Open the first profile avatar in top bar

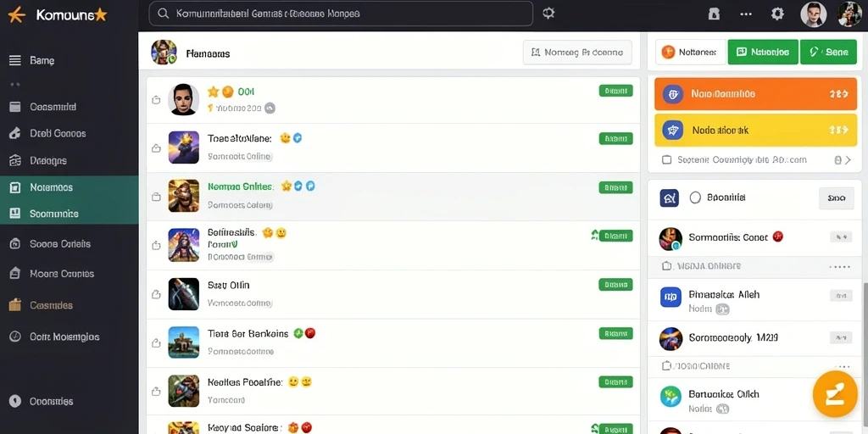coord(813,14)
